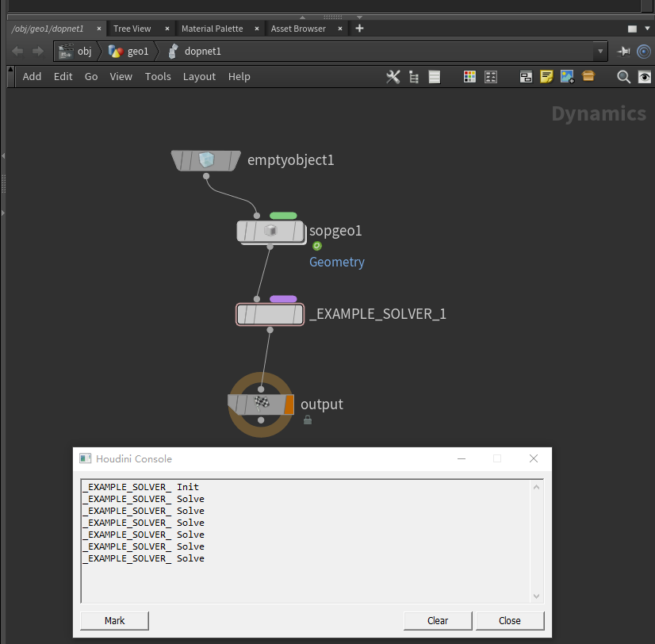Expand the left pane right-arrow handle

3,213
